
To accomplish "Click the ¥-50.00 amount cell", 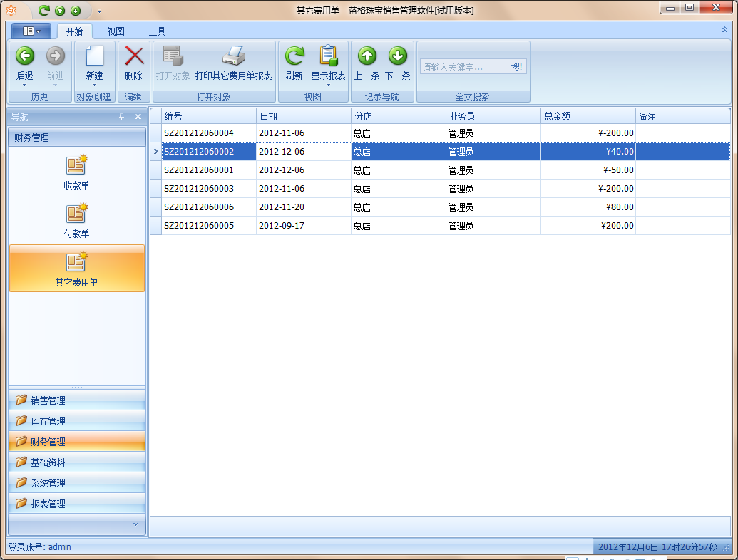I will pyautogui.click(x=588, y=170).
